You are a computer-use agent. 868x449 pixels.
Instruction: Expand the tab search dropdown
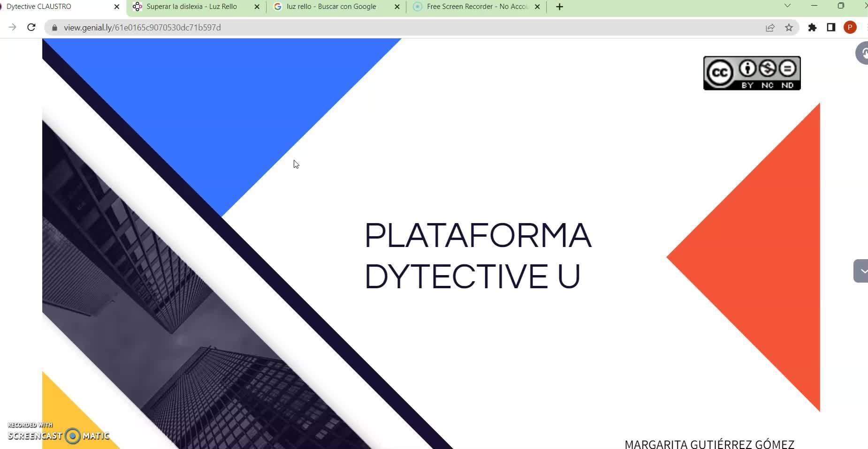tap(787, 6)
